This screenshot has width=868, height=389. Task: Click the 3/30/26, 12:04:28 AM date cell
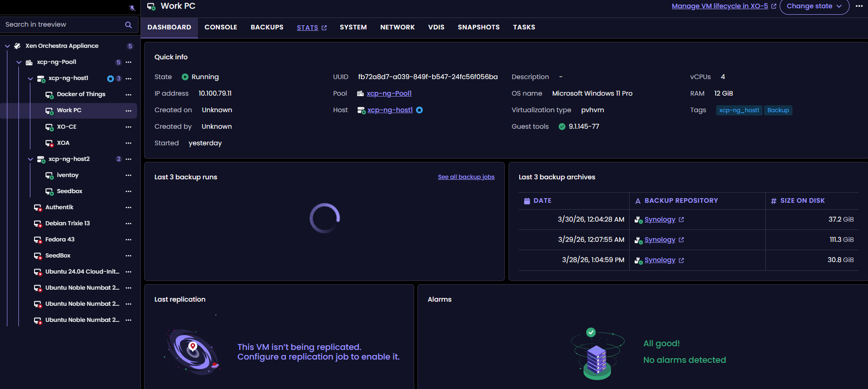click(591, 219)
